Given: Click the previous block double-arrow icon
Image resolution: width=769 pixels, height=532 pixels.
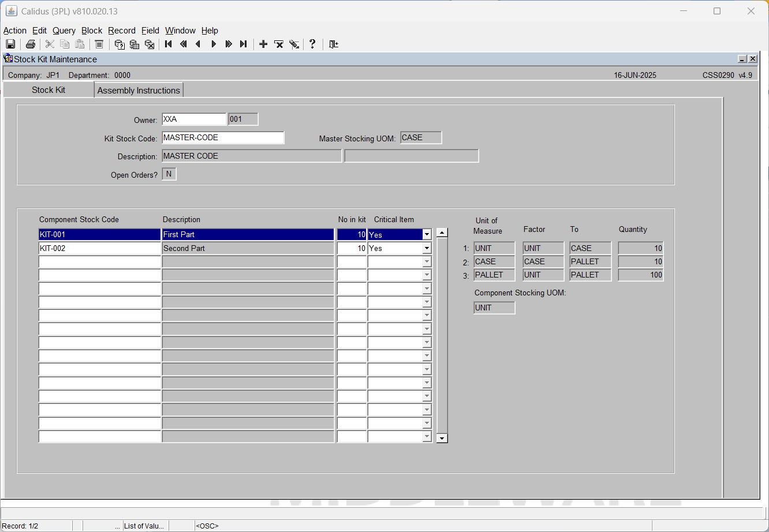Looking at the screenshot, I should (x=184, y=44).
